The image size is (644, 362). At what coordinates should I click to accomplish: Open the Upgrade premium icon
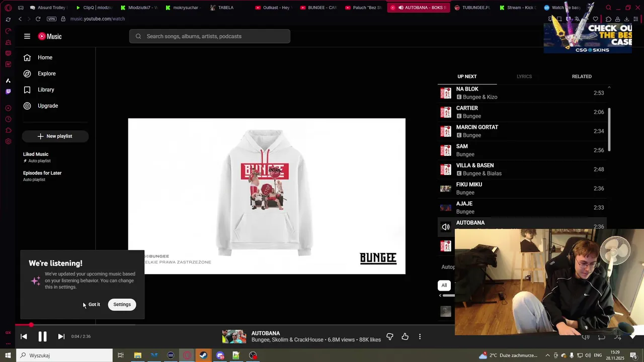pyautogui.click(x=27, y=106)
